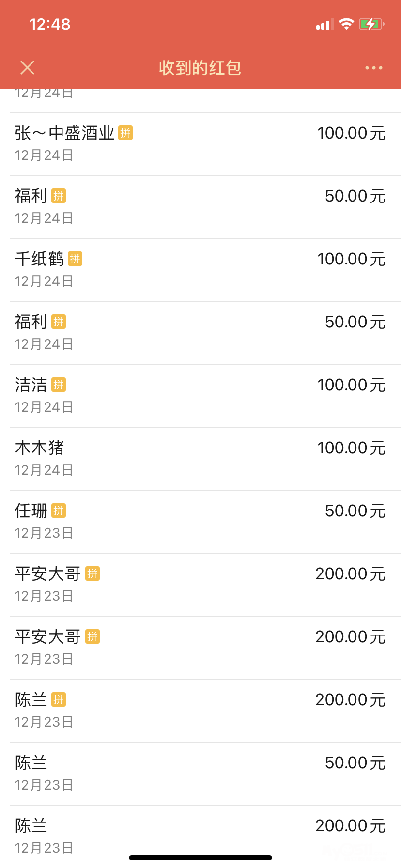Tap the cellular signal bars icon
This screenshot has height=868, width=401.
tap(325, 24)
